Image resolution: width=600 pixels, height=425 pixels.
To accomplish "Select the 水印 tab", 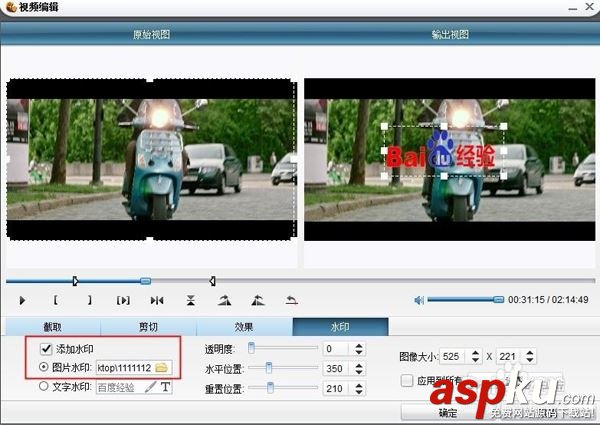I will pos(341,327).
